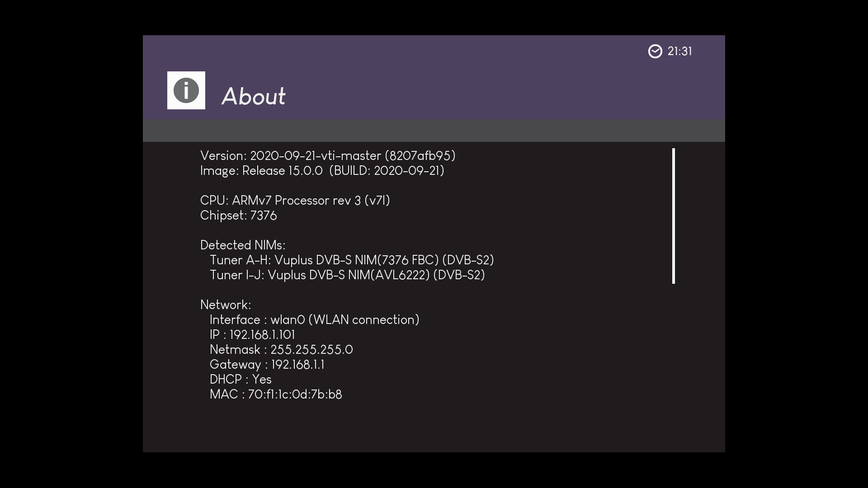The width and height of the screenshot is (868, 488).
Task: Click the Network heading
Action: point(226,305)
